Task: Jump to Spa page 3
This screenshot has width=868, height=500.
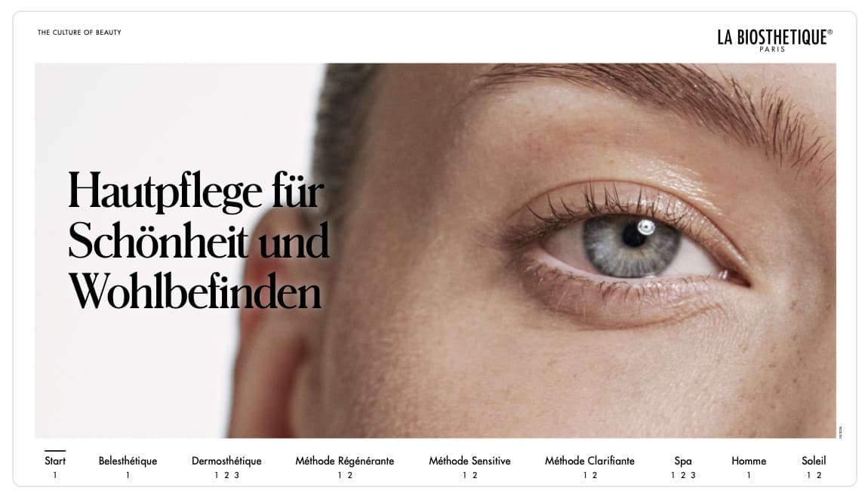Action: tap(693, 475)
